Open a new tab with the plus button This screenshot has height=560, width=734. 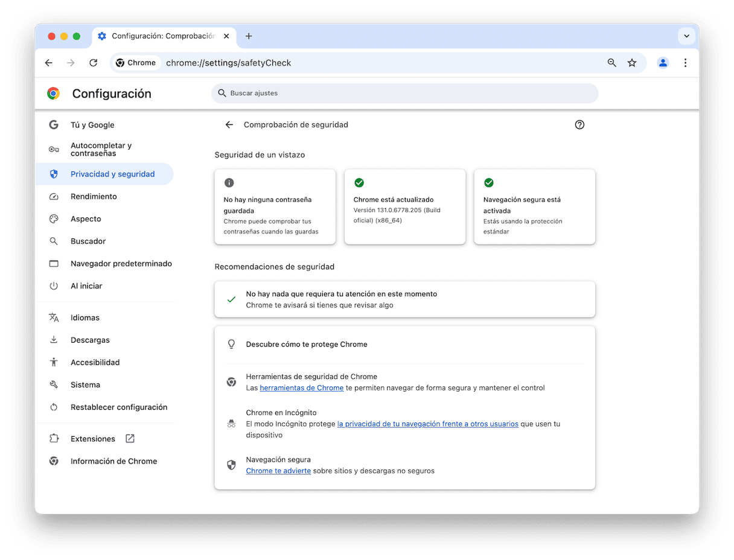(249, 36)
